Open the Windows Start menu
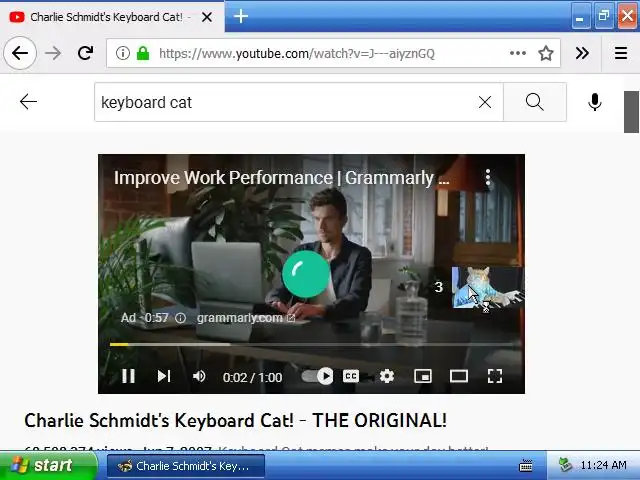Screen dimensions: 640x480 (x=48, y=465)
